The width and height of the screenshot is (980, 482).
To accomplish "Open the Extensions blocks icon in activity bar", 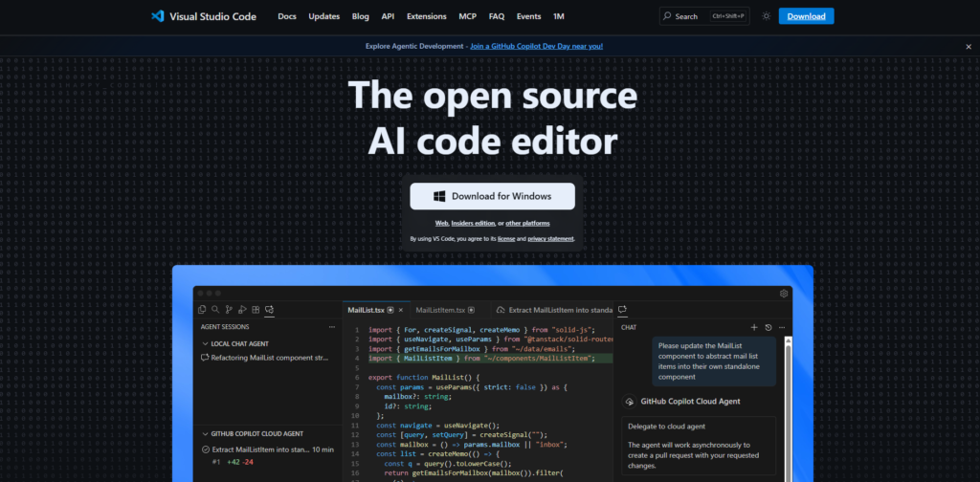I will pos(256,310).
